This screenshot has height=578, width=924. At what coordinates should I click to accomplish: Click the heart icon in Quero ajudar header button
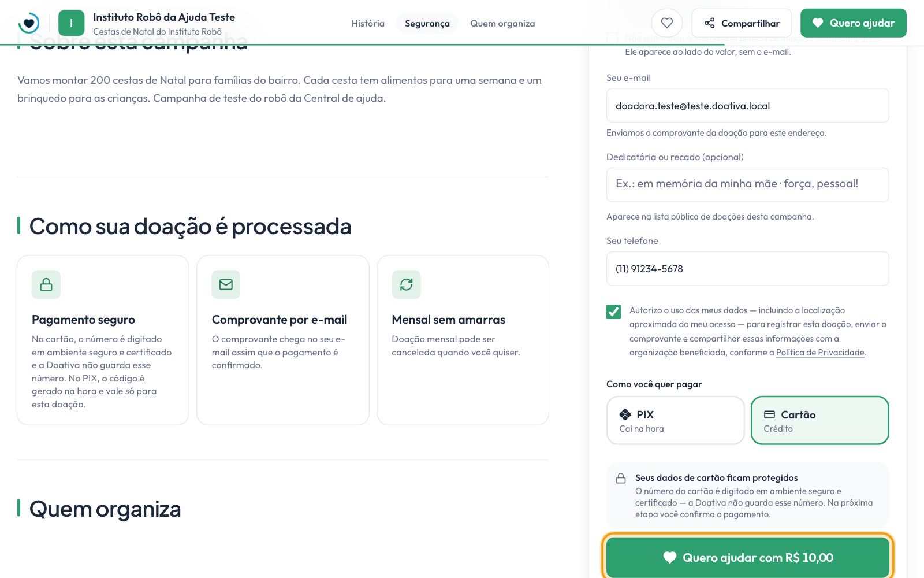pyautogui.click(x=818, y=23)
